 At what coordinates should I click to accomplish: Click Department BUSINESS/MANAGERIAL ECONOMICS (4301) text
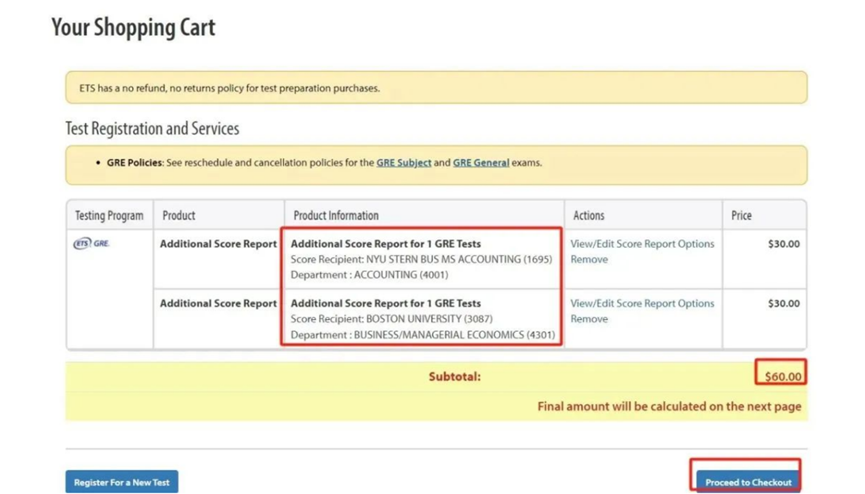pos(423,335)
